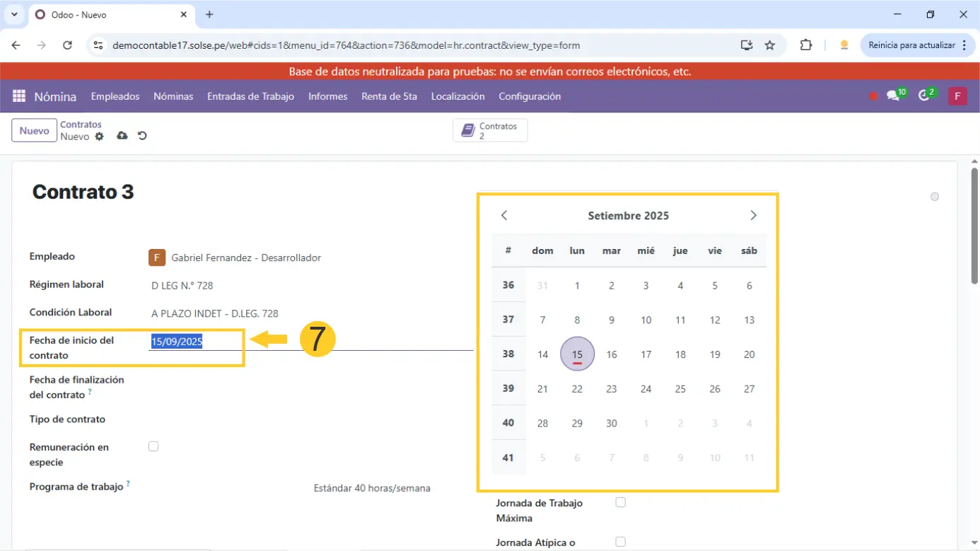Go to previous month in the calendar
This screenshot has height=551, width=980.
(504, 216)
